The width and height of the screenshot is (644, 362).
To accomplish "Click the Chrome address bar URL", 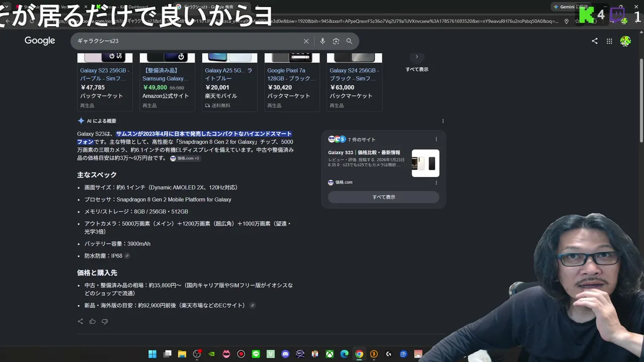I will tap(307, 21).
